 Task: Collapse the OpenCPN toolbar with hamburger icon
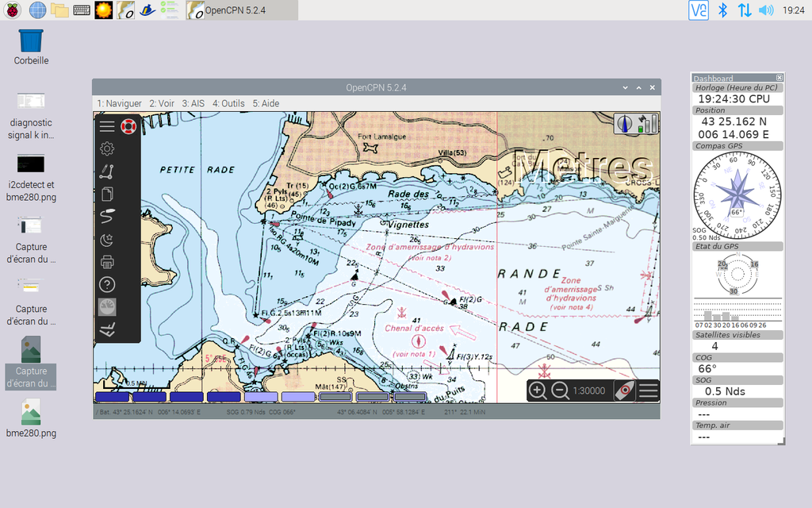(107, 126)
